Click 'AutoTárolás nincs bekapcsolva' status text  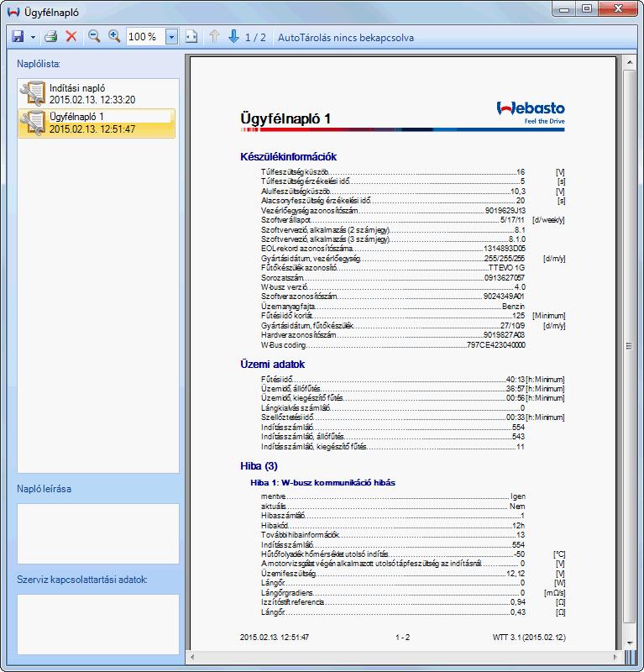tap(346, 38)
